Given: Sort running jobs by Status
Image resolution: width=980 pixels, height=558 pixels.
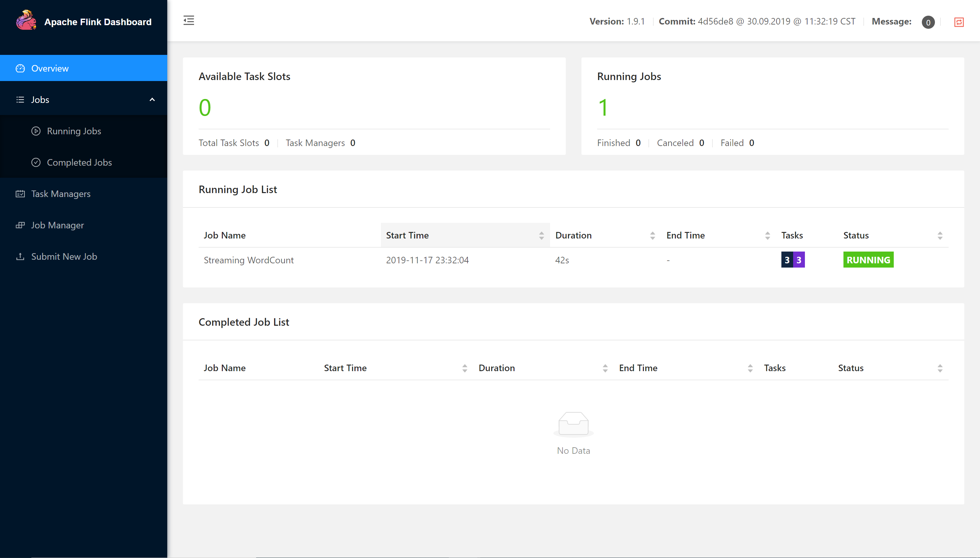Looking at the screenshot, I should pos(939,235).
